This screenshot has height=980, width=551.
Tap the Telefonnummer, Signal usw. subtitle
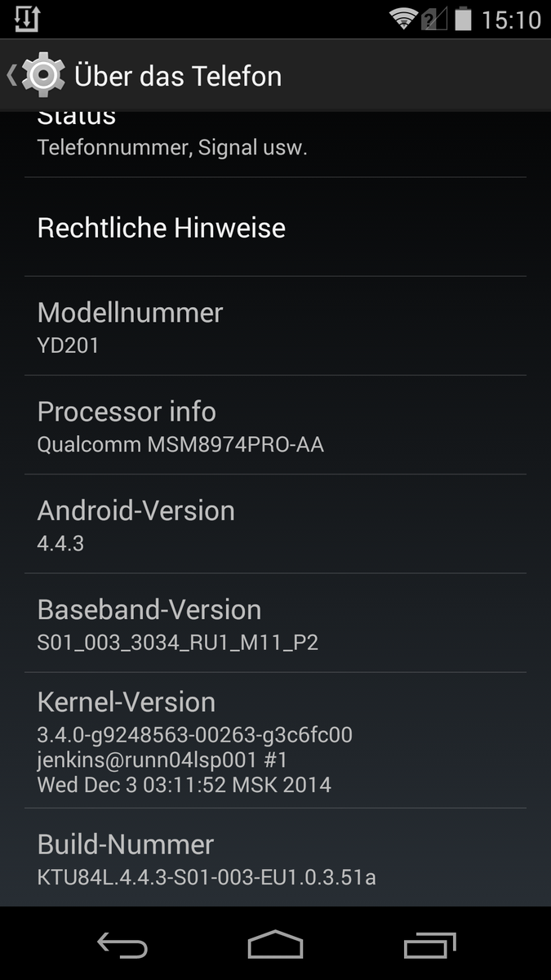coord(172,148)
